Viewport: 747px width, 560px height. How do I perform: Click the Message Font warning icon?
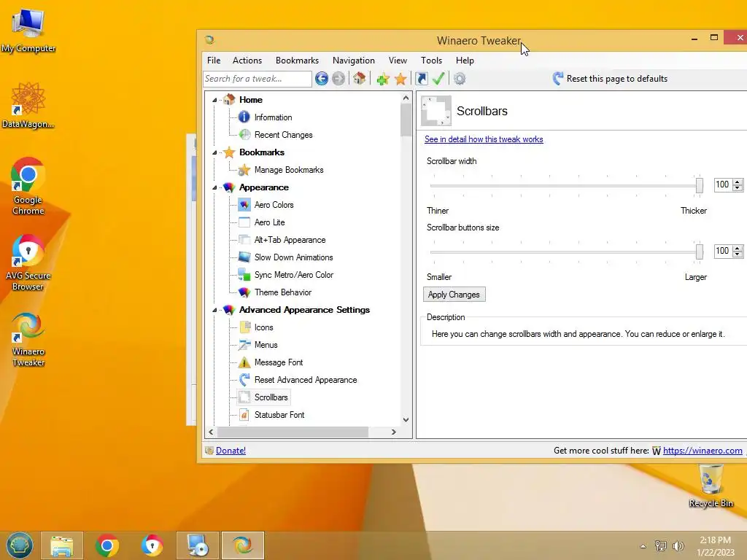(244, 362)
